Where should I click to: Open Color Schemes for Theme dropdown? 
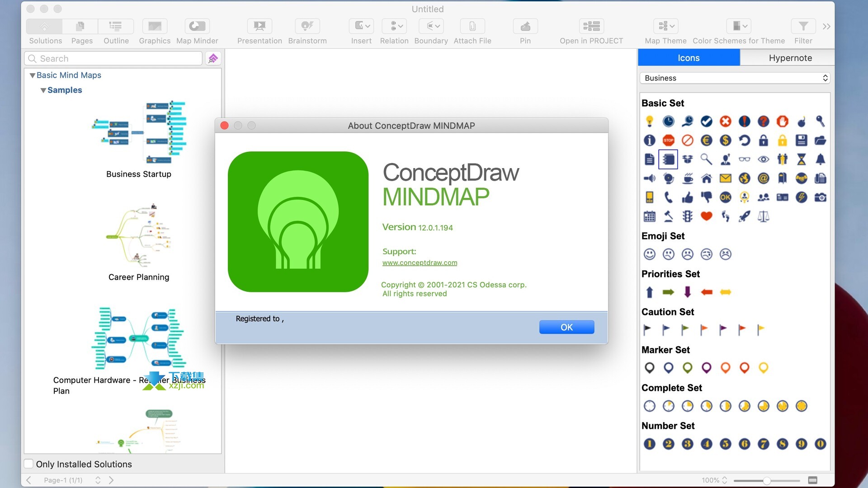click(739, 26)
